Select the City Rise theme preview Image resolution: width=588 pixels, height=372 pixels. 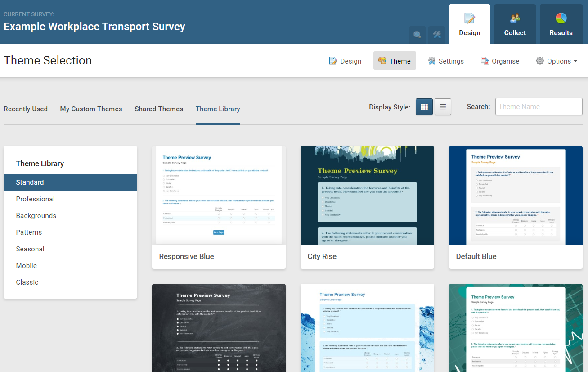(x=367, y=195)
